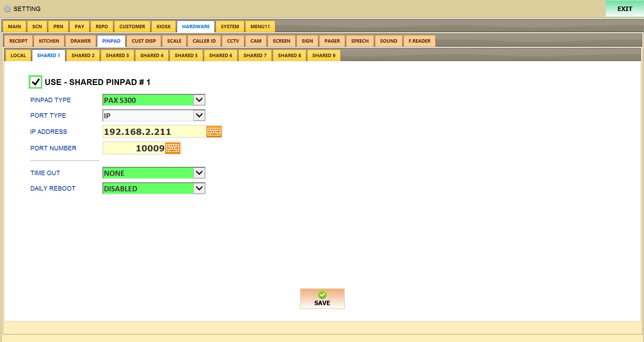Image resolution: width=644 pixels, height=342 pixels.
Task: Open keypad icon for port number
Action: pos(173,148)
